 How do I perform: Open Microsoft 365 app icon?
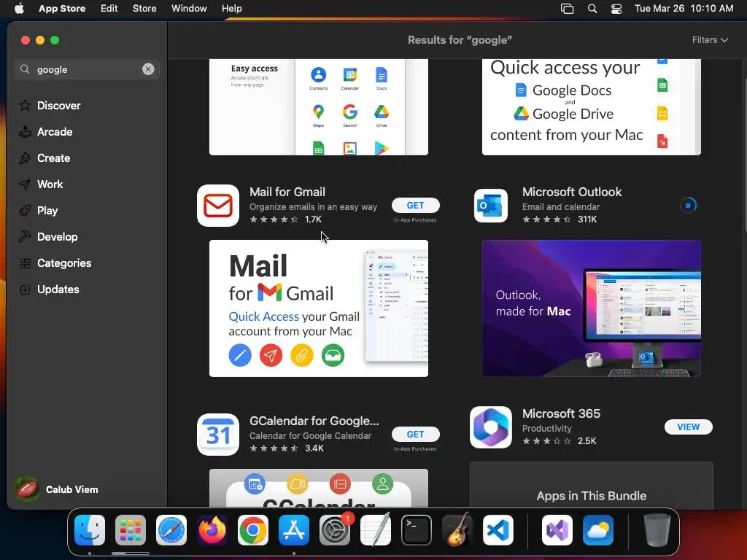491,427
